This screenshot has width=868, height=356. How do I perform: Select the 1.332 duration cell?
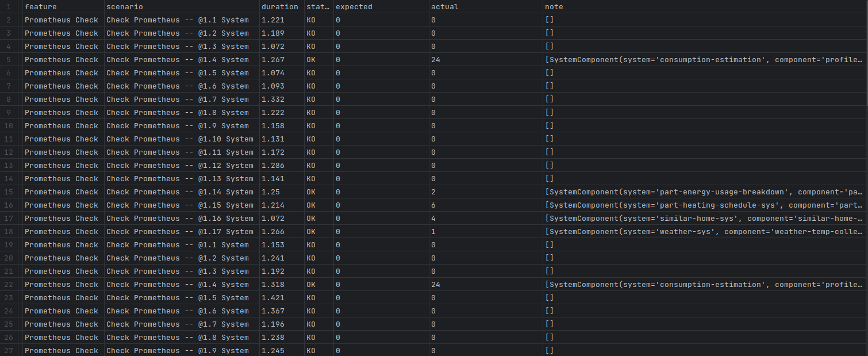272,99
